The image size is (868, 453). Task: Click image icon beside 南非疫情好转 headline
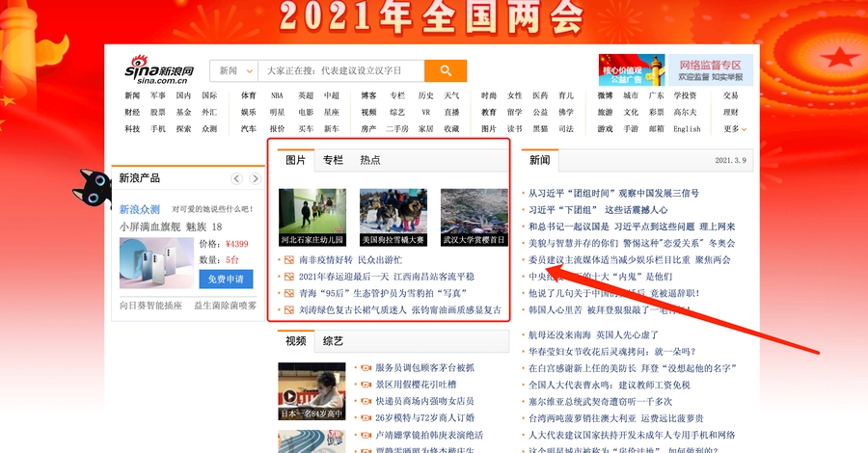pyautogui.click(x=287, y=260)
